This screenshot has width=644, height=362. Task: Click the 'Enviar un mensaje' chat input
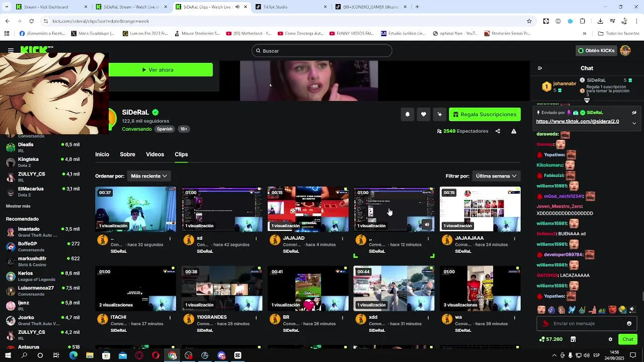(586, 324)
